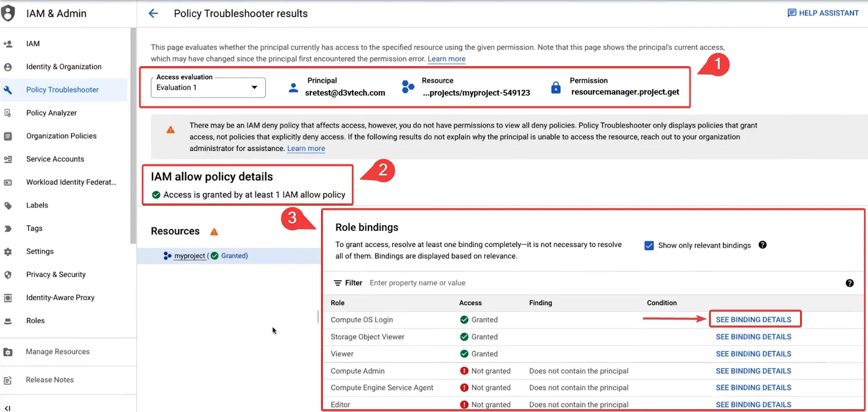Click the Roles sidebar icon
Screen dimensions: 868x412
coord(8,321)
